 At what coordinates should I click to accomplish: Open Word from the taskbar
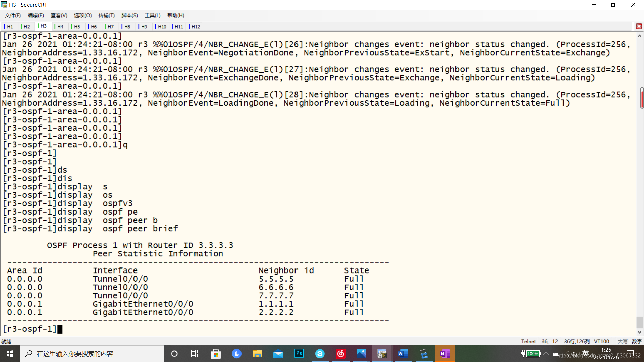click(403, 354)
